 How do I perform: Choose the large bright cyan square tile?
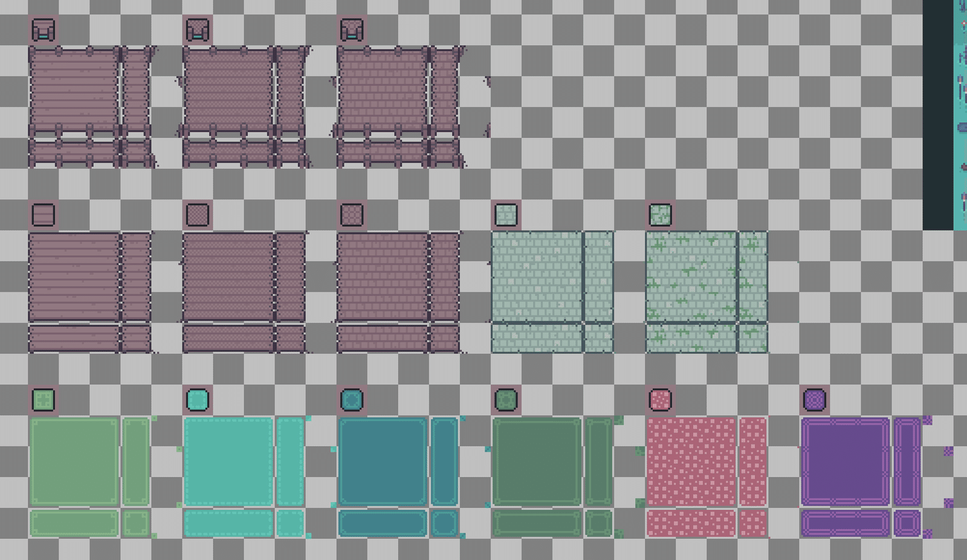pos(228,462)
